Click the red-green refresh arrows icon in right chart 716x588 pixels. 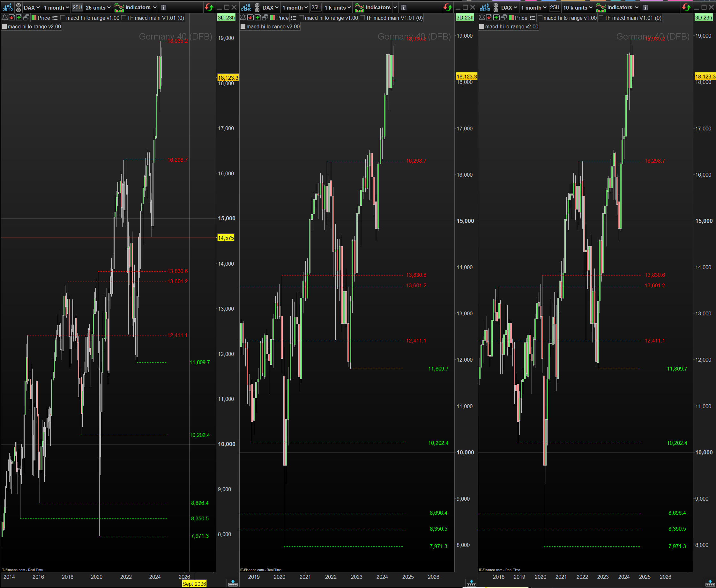[687, 7]
